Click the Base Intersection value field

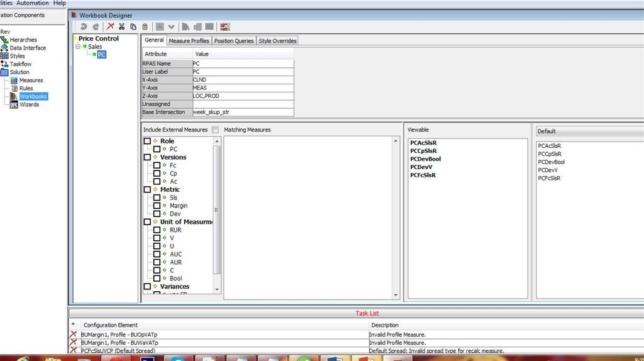[x=242, y=112]
